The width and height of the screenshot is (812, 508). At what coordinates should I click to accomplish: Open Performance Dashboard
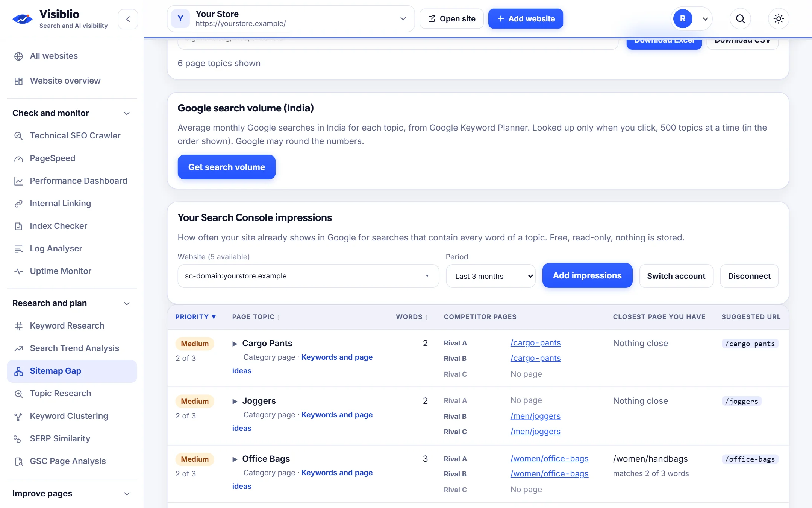point(72,181)
